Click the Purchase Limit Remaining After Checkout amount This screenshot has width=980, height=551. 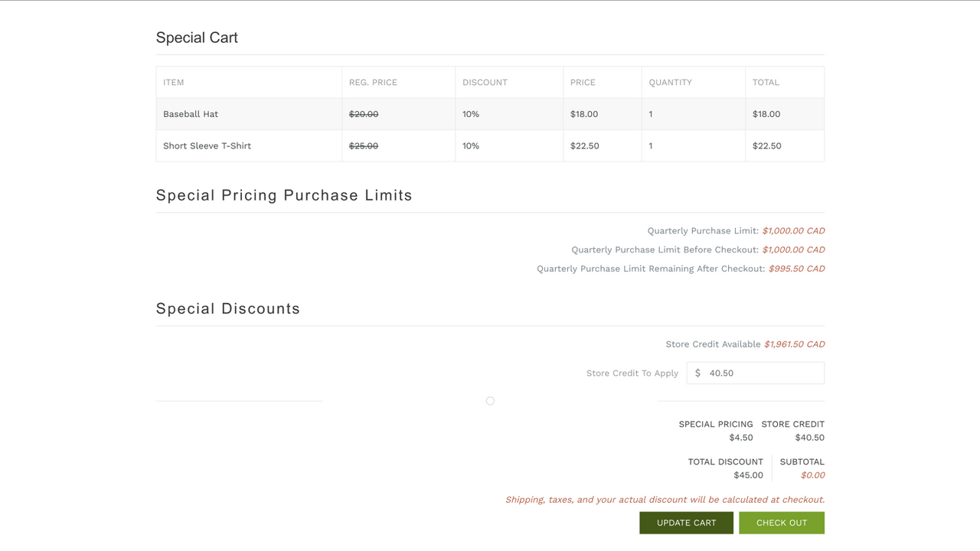pos(796,269)
